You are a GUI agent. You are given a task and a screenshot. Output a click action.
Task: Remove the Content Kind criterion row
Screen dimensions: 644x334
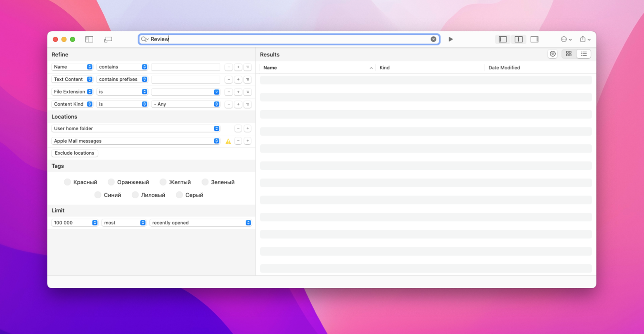[x=229, y=104]
